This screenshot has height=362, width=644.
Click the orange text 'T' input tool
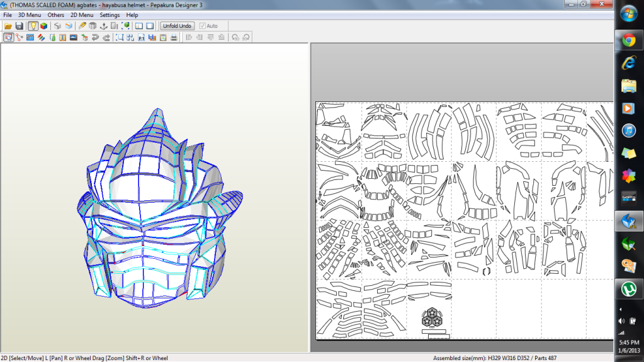(62, 37)
